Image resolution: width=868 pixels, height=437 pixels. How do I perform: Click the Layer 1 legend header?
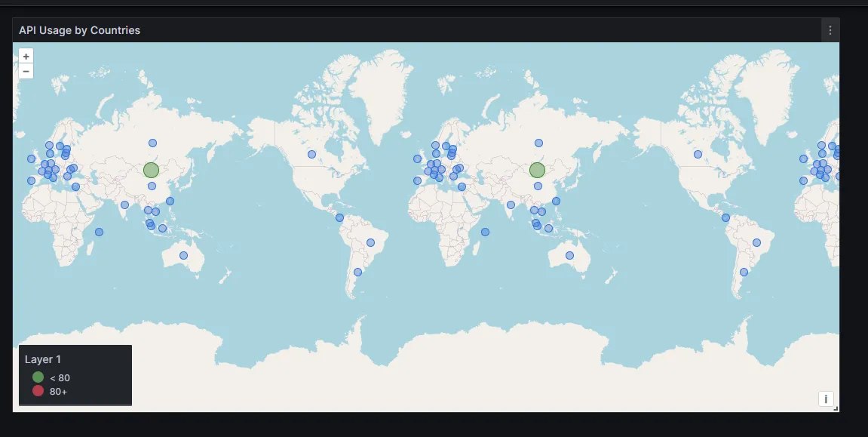[x=41, y=359]
